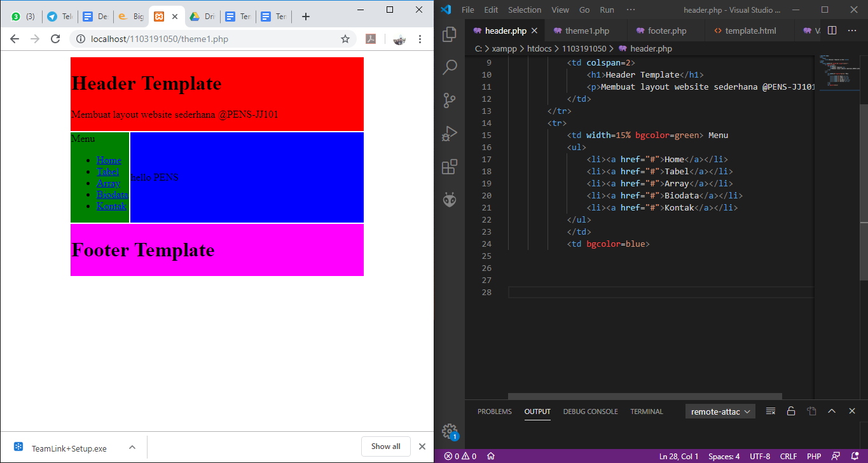Bookmark this page with star icon
The width and height of the screenshot is (868, 463).
pos(345,39)
